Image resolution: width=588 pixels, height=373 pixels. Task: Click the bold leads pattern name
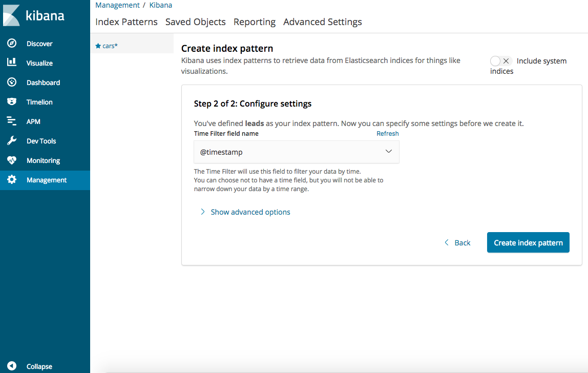click(x=254, y=123)
